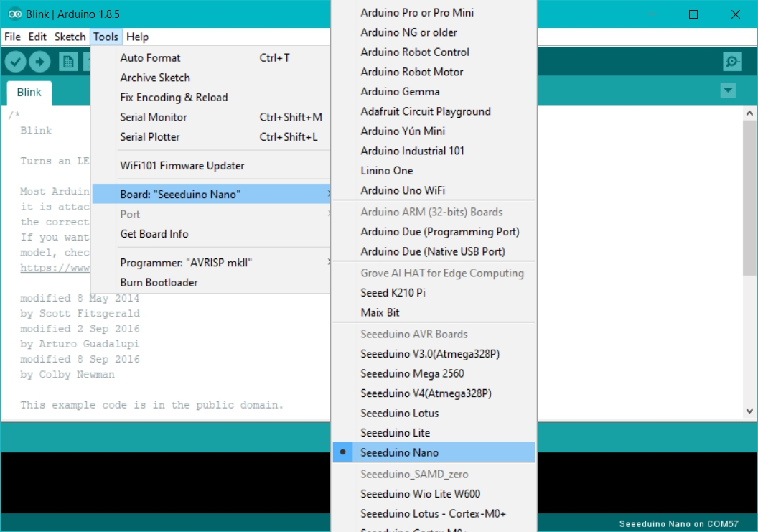Switch to the Blink sketch tab
This screenshot has width=758, height=532.
[29, 92]
